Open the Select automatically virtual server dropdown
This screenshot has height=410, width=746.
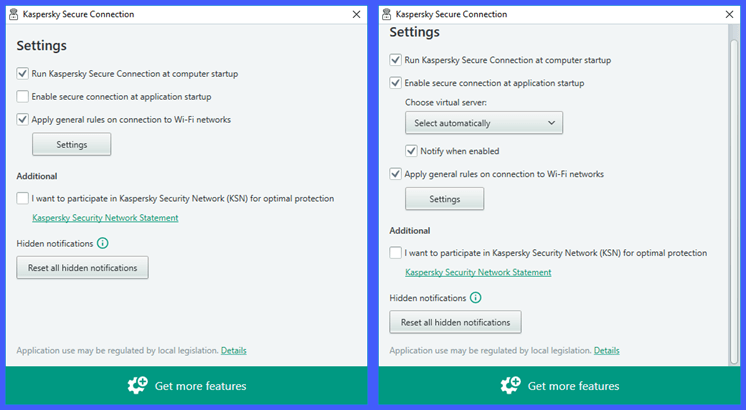484,123
